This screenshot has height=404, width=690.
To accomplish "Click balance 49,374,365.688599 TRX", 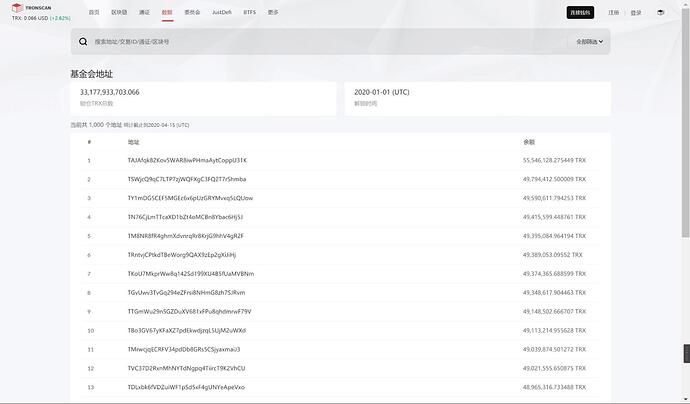I will click(x=554, y=274).
